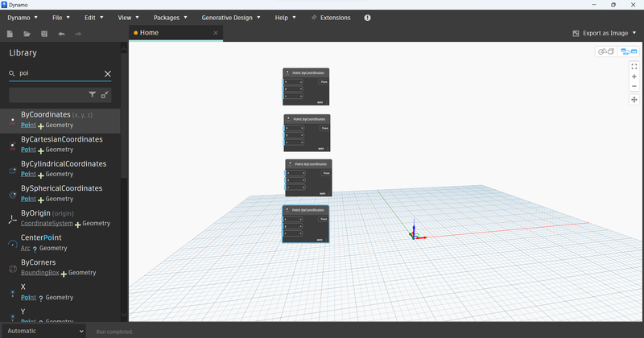Image resolution: width=644 pixels, height=338 pixels.
Task: Click the Arc link under CenterPoint
Action: (x=26, y=248)
